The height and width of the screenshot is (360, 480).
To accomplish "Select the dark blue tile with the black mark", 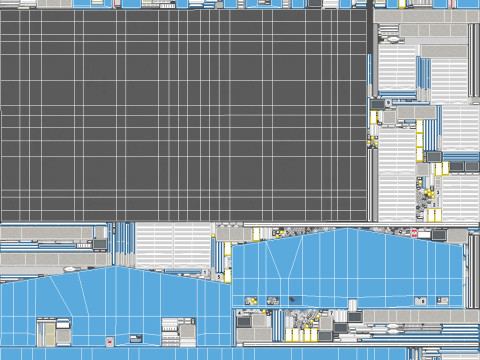I will (295, 300).
